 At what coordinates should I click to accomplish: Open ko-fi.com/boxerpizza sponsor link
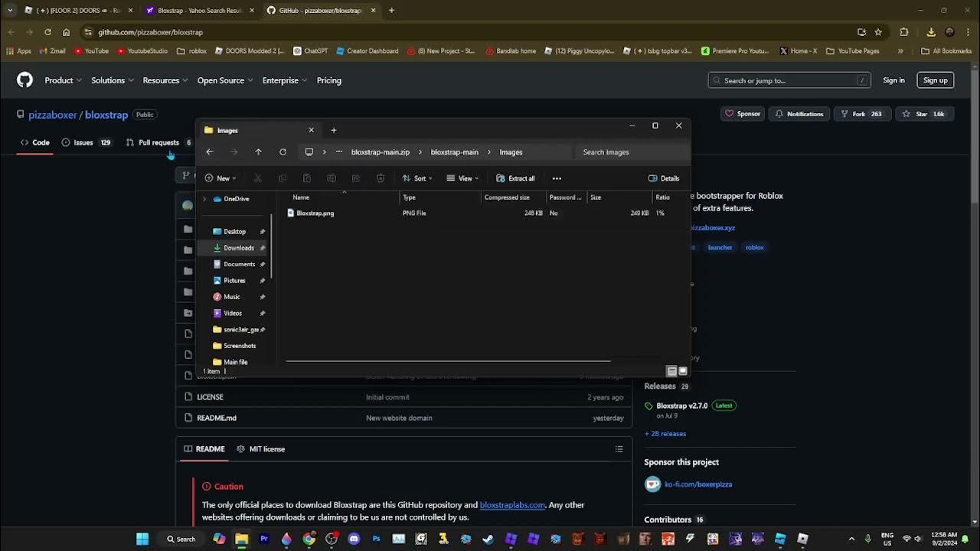[x=698, y=484]
